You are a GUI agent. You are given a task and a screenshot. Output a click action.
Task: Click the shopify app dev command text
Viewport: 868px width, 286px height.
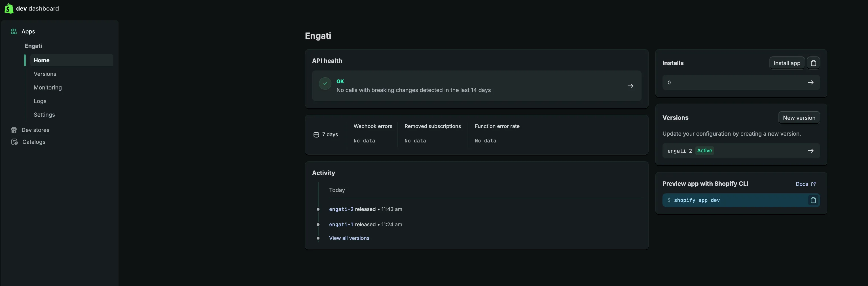(697, 200)
